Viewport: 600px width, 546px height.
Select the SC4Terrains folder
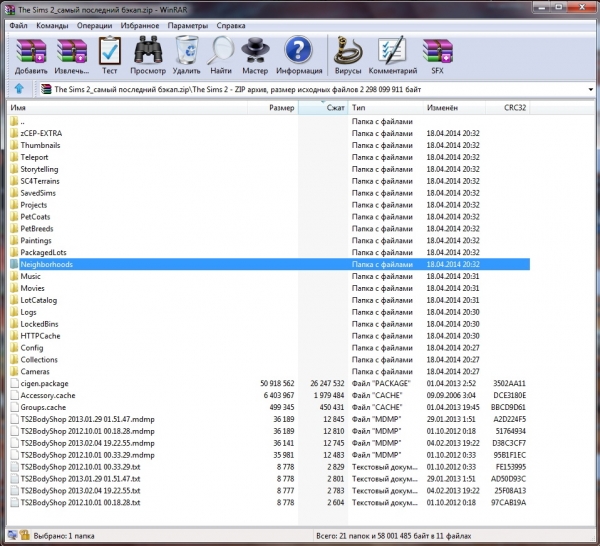40,181
